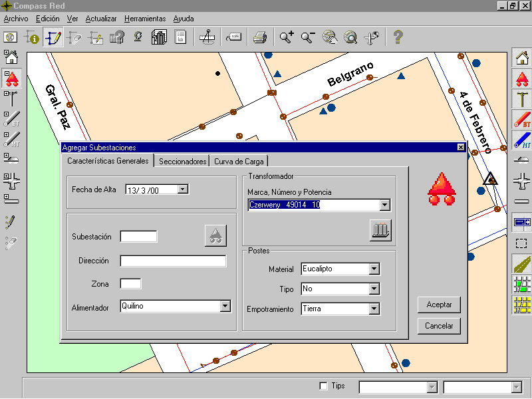
Task: Click the transformer icon button in Transformador group
Action: click(x=380, y=230)
